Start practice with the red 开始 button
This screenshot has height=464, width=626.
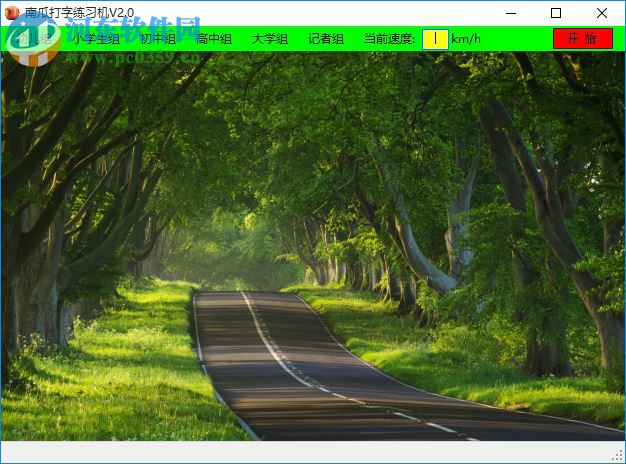tap(583, 39)
